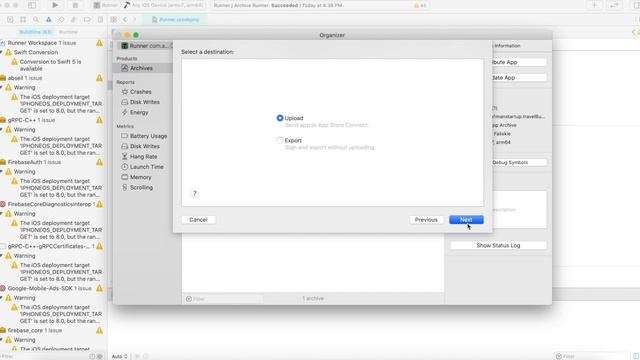Select the Export radio button
Screen dimensions: 640x360
pos(280,140)
